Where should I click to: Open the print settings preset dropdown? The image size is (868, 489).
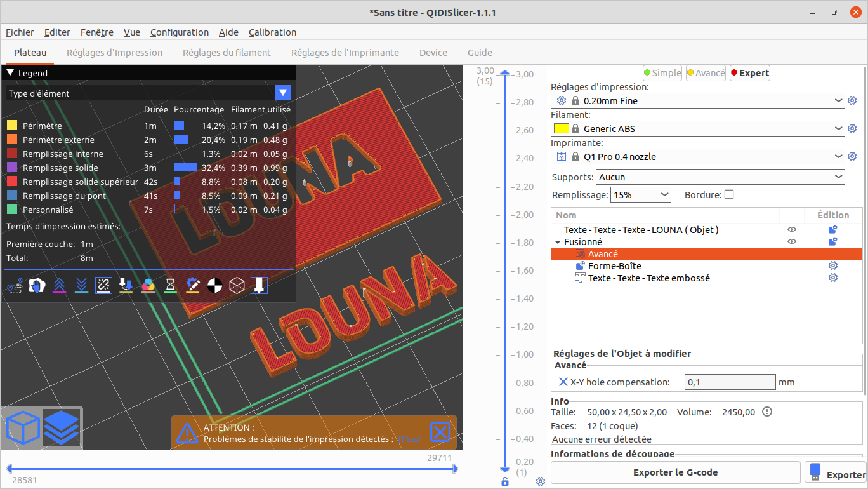point(698,100)
